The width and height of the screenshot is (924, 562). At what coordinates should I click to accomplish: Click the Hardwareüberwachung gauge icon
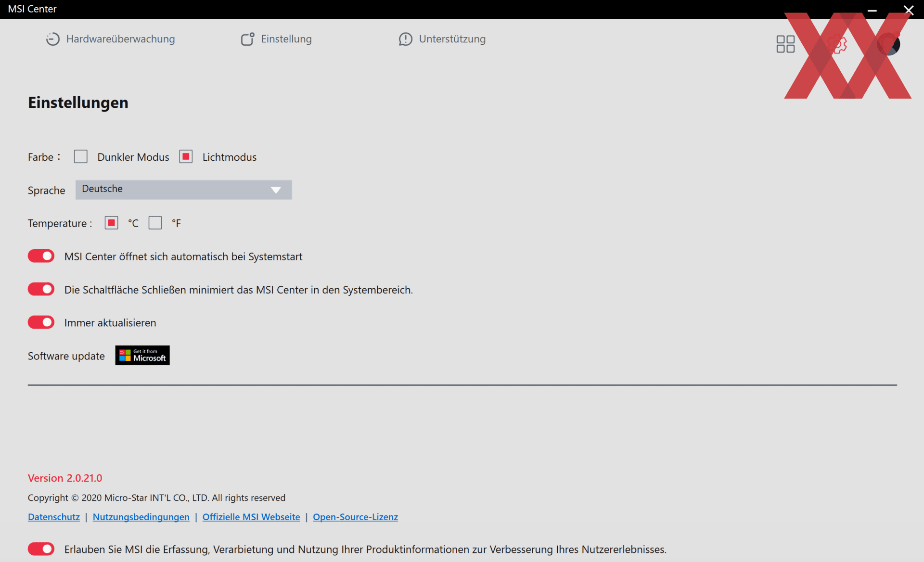click(52, 39)
